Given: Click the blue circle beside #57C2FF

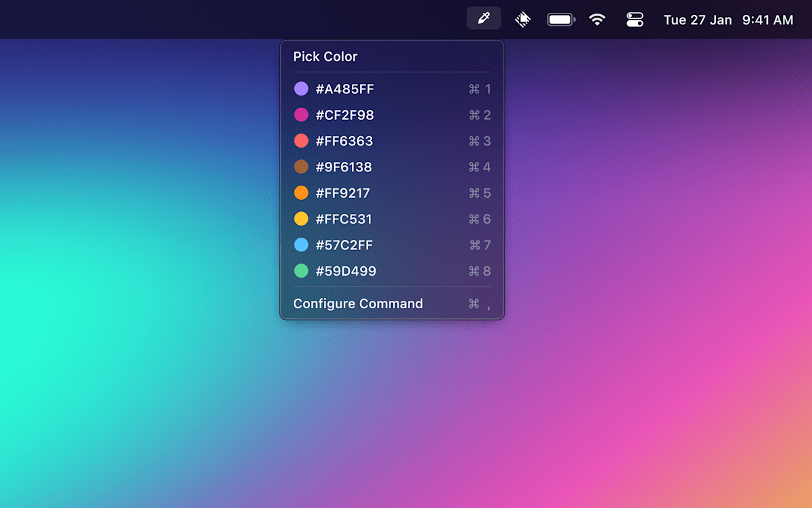Looking at the screenshot, I should (302, 245).
